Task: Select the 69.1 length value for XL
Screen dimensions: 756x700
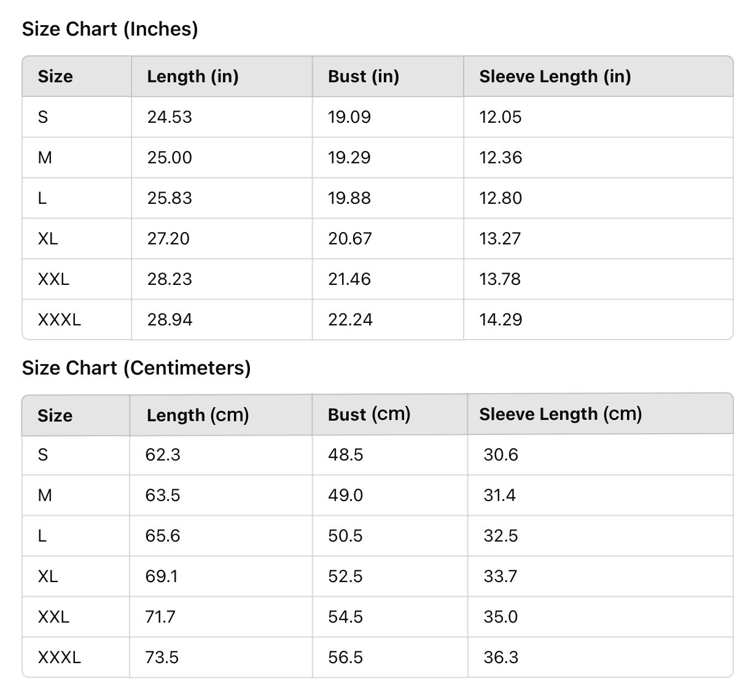Action: tap(162, 576)
